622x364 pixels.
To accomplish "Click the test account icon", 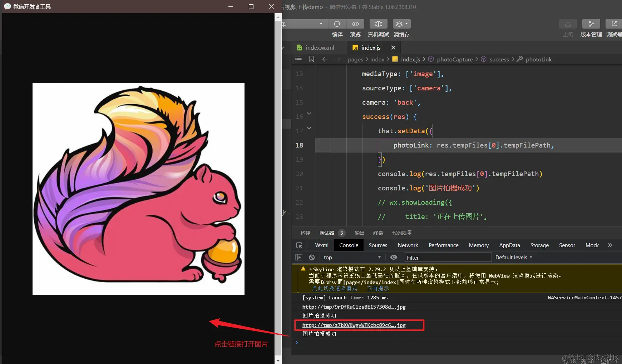I will [614, 24].
